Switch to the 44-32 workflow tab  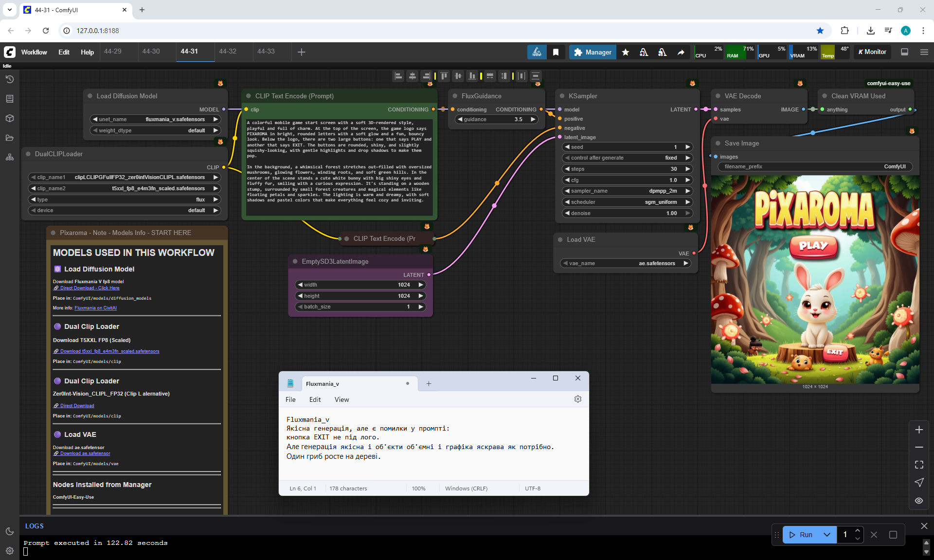228,51
